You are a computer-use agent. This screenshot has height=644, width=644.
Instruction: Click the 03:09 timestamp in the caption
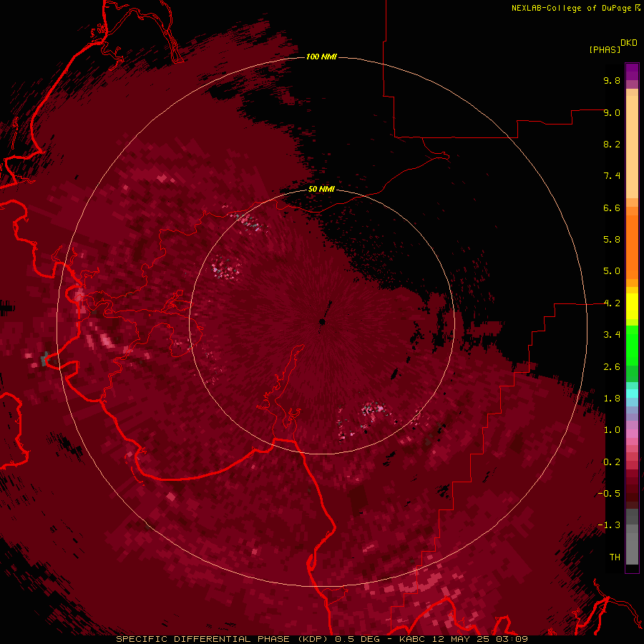pos(513,639)
